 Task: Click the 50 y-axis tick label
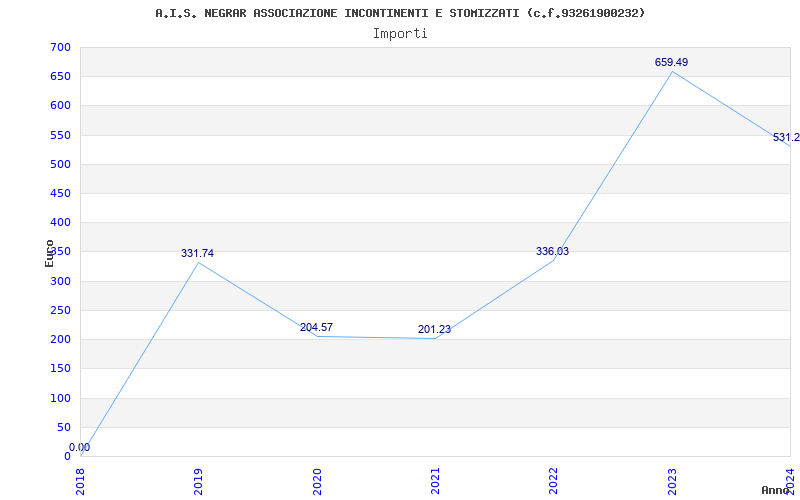pyautogui.click(x=63, y=427)
